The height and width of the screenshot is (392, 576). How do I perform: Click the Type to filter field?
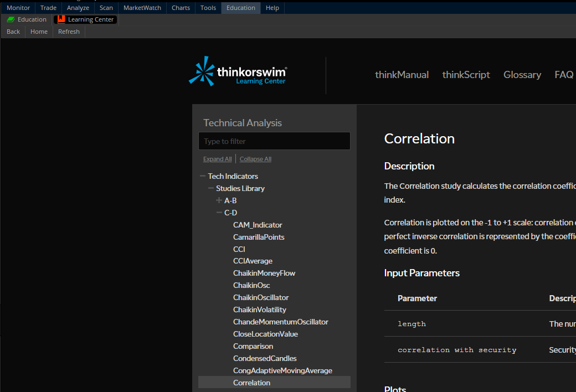pos(274,141)
